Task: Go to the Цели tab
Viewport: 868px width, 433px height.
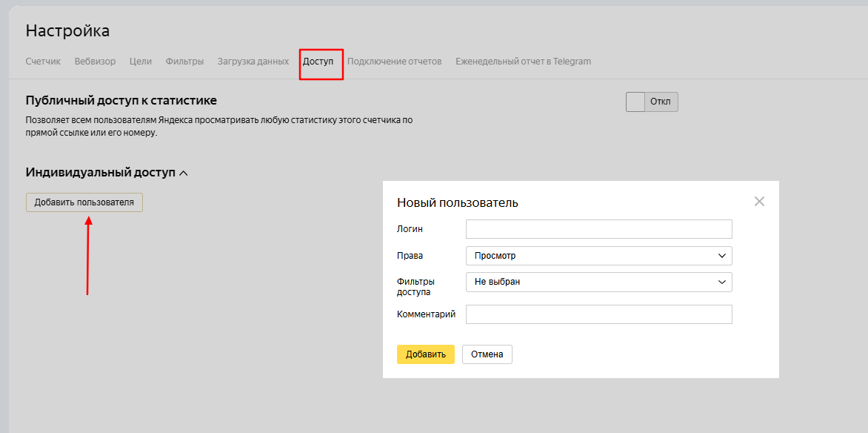Action: [141, 62]
